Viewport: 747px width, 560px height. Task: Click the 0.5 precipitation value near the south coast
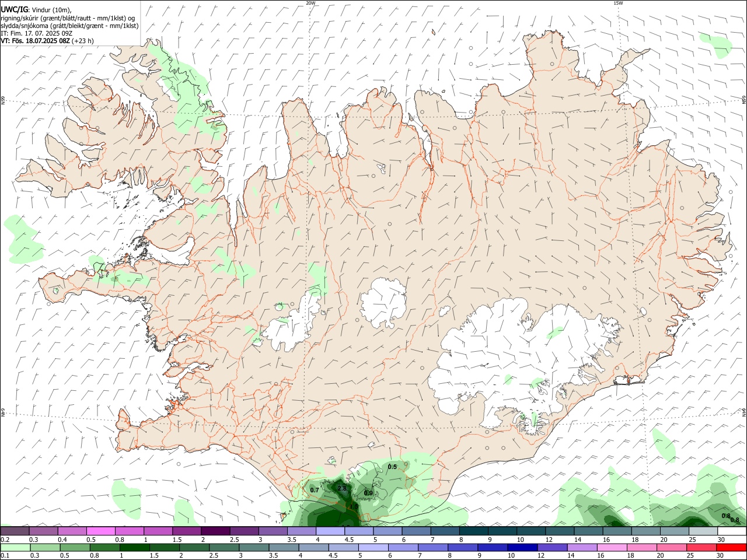(x=392, y=467)
